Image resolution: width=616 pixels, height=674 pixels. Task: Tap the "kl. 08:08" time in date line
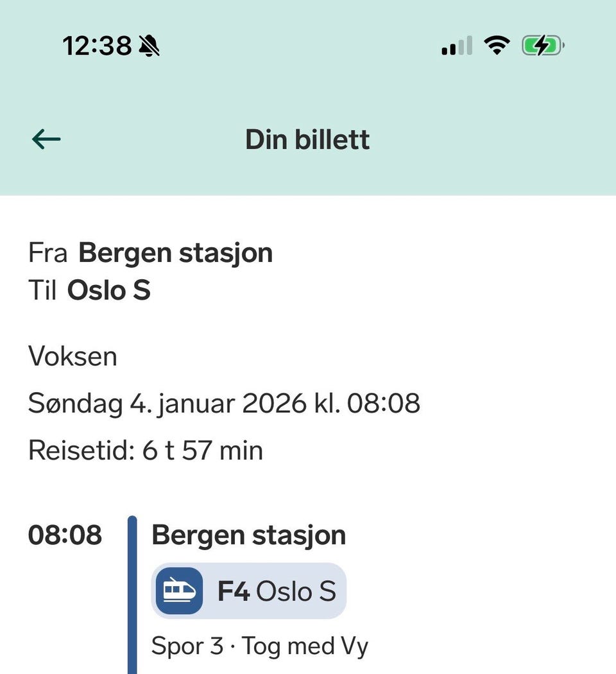tap(367, 404)
